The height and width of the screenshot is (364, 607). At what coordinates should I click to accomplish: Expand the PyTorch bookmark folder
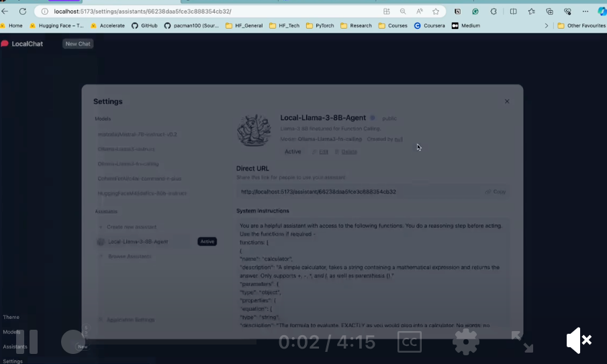tap(320, 26)
